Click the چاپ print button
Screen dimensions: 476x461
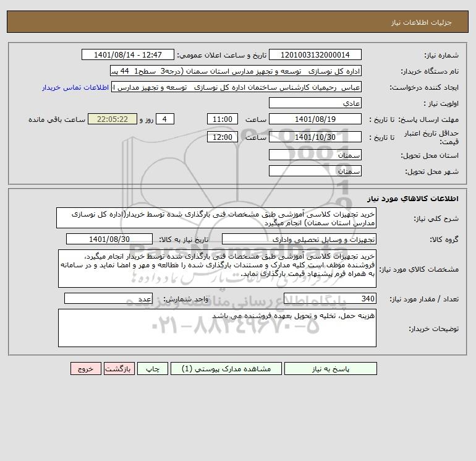[x=153, y=369]
